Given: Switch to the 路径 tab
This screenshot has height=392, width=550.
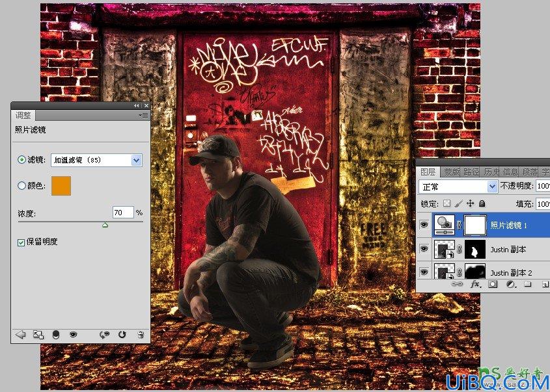Looking at the screenshot, I should tap(471, 172).
